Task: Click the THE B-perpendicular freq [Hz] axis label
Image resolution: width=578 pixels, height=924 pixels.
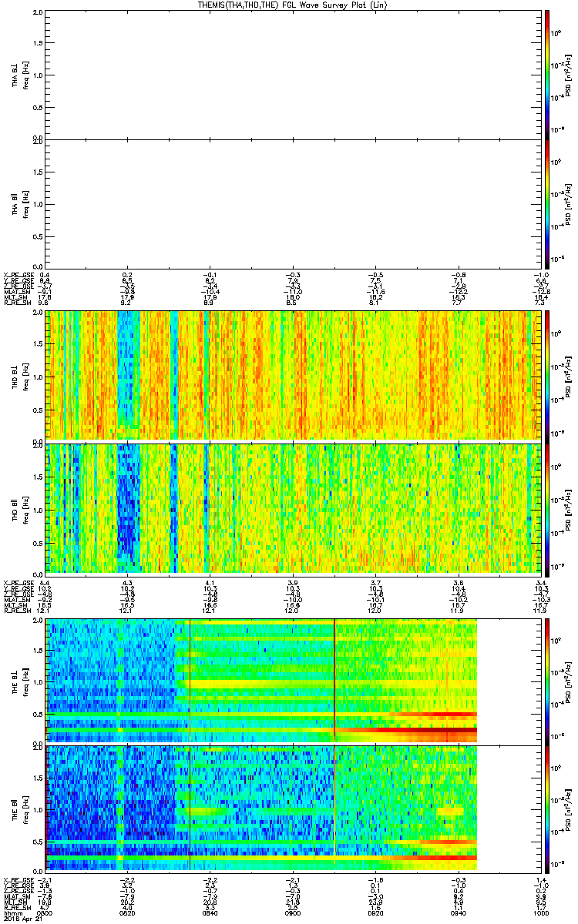Action: coord(25,681)
